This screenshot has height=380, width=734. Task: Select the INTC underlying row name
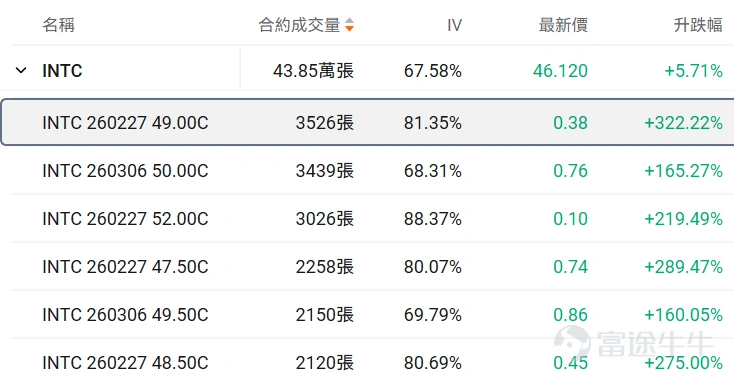62,71
